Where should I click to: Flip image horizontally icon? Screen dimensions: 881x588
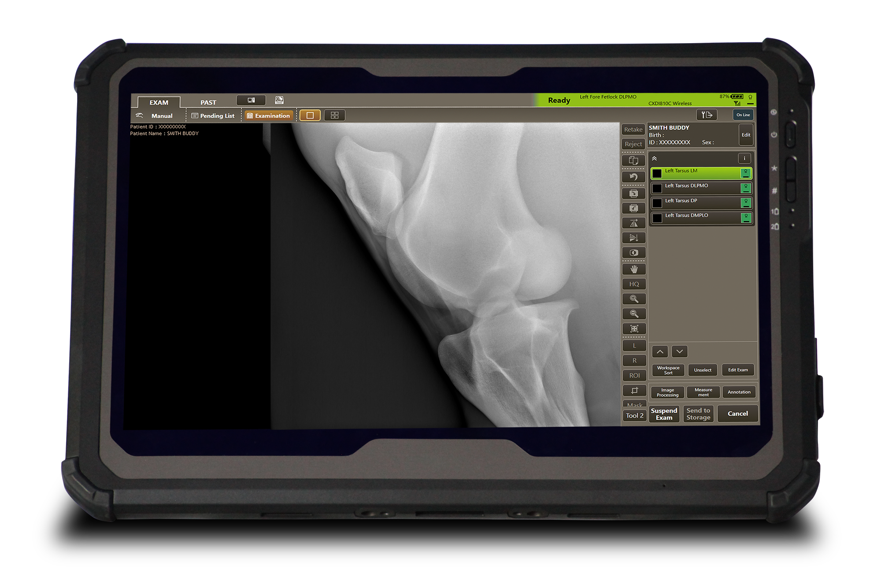633,223
